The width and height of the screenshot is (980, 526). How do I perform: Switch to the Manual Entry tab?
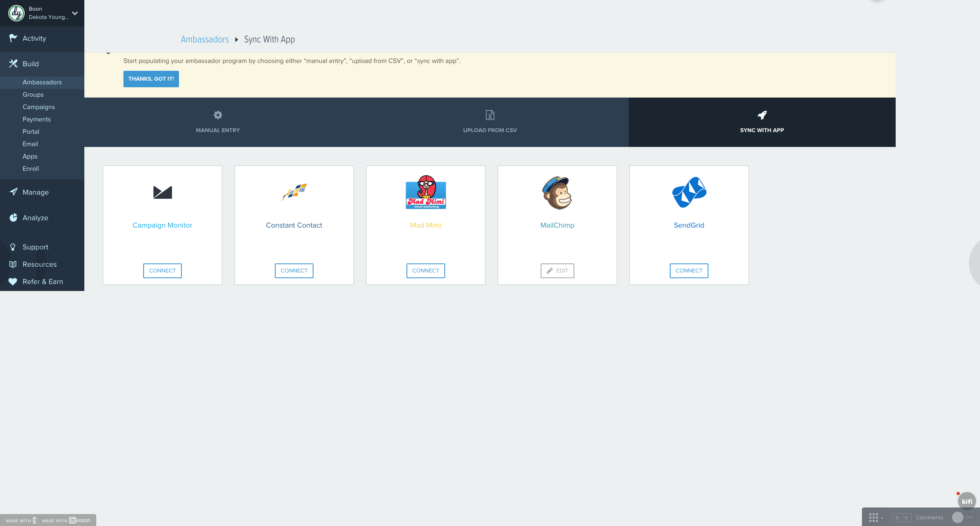click(x=218, y=122)
